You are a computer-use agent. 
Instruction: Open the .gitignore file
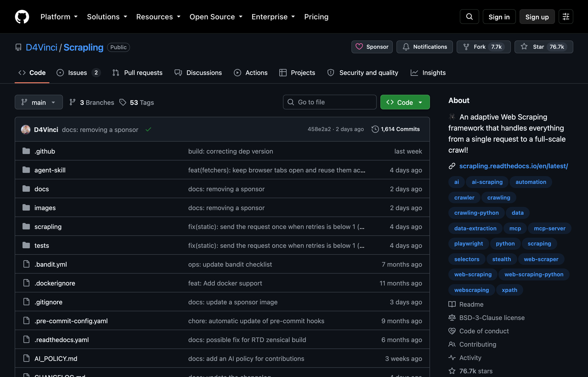point(49,302)
